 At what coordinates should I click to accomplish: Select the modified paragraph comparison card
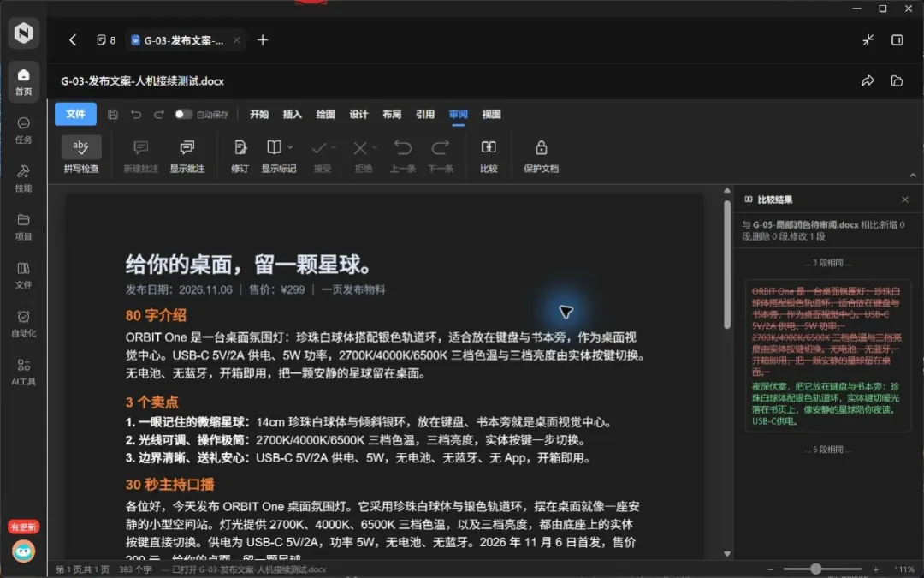pyautogui.click(x=828, y=355)
